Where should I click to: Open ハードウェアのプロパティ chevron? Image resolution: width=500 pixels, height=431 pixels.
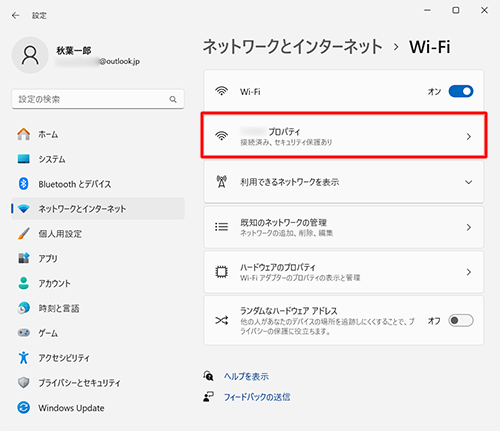coord(469,272)
